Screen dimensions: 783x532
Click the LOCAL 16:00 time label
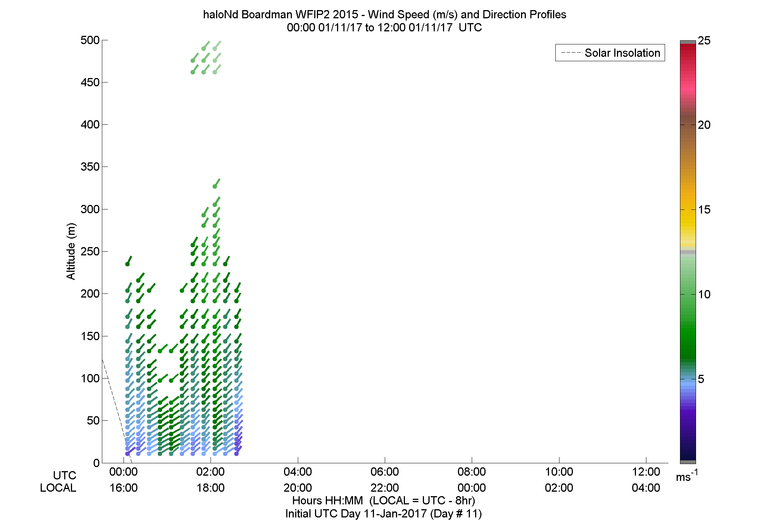(x=123, y=488)
